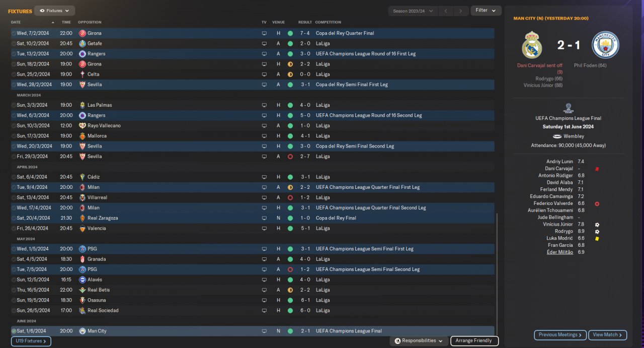
Task: Click the Real Madrid crest in match panel
Action: click(532, 45)
